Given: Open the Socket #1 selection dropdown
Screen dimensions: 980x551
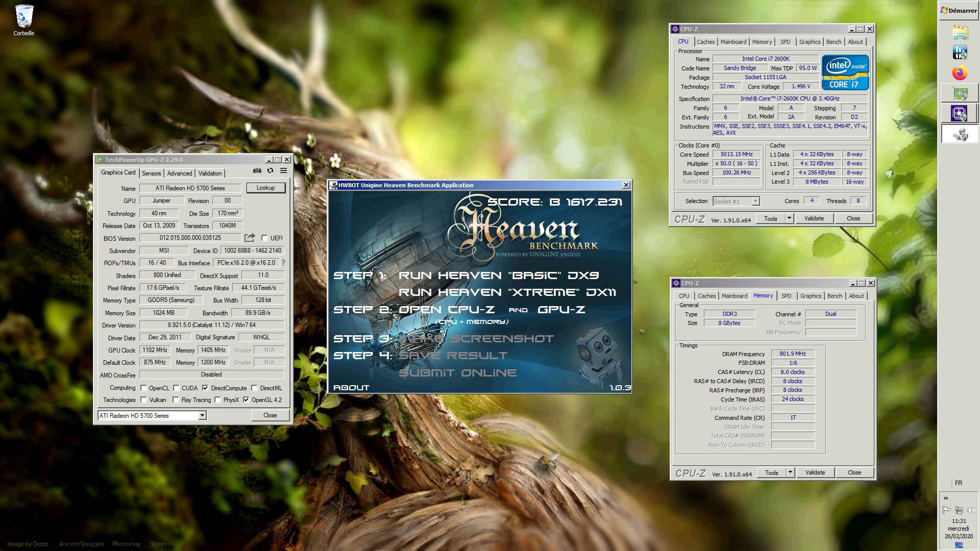Looking at the screenshot, I should click(x=755, y=202).
